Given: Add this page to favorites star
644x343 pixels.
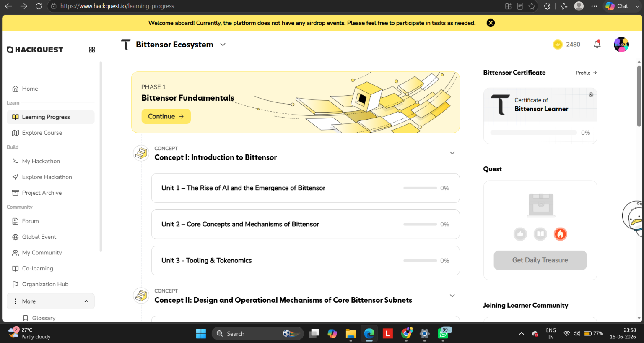Looking at the screenshot, I should pos(532,6).
